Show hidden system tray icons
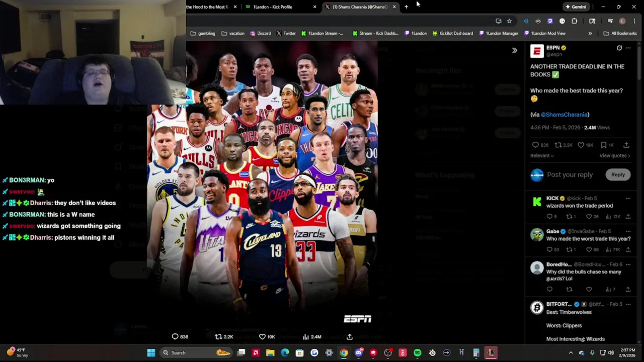The width and height of the screenshot is (644, 362). pyautogui.click(x=571, y=352)
